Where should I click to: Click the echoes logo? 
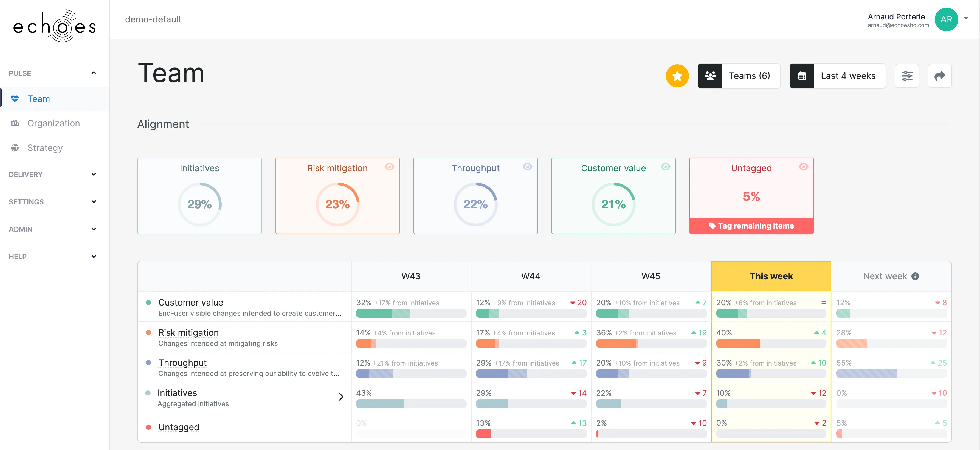(54, 26)
